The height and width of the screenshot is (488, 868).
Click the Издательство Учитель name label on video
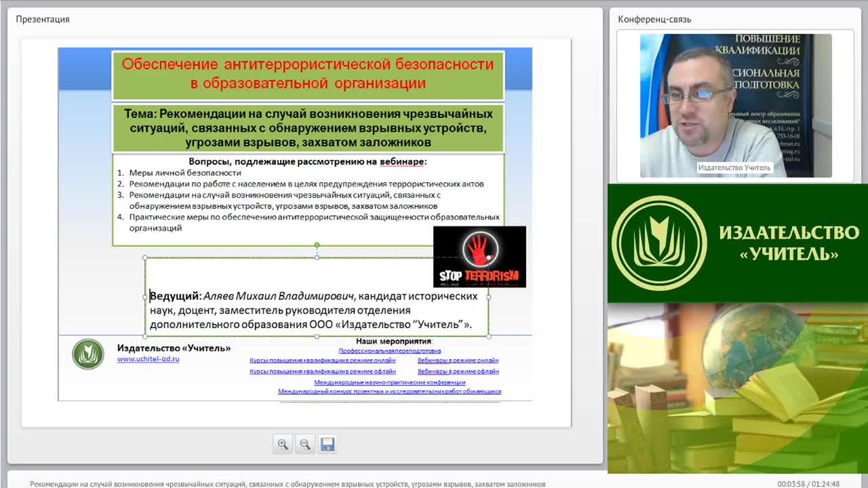pos(734,167)
